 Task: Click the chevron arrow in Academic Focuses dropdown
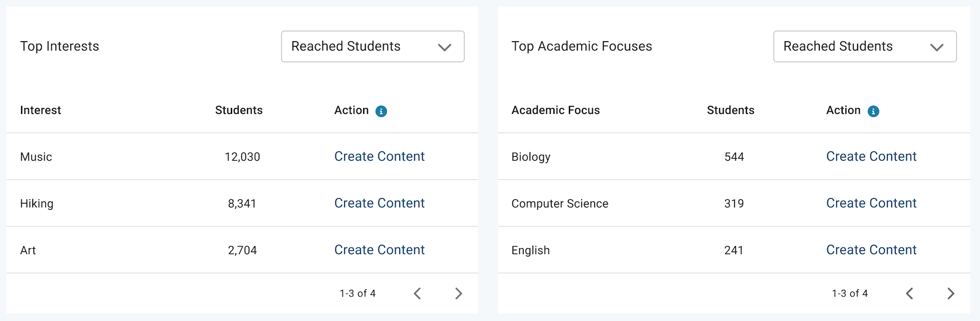tap(937, 47)
